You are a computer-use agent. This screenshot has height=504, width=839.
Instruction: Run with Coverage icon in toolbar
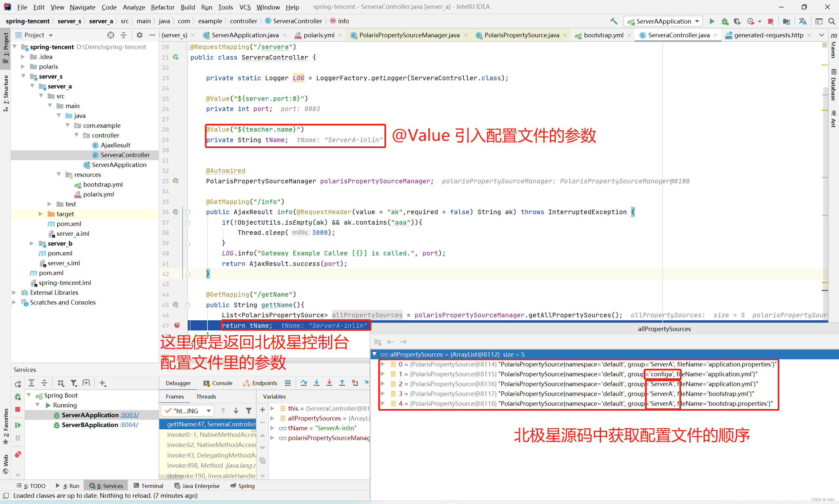tap(737, 21)
